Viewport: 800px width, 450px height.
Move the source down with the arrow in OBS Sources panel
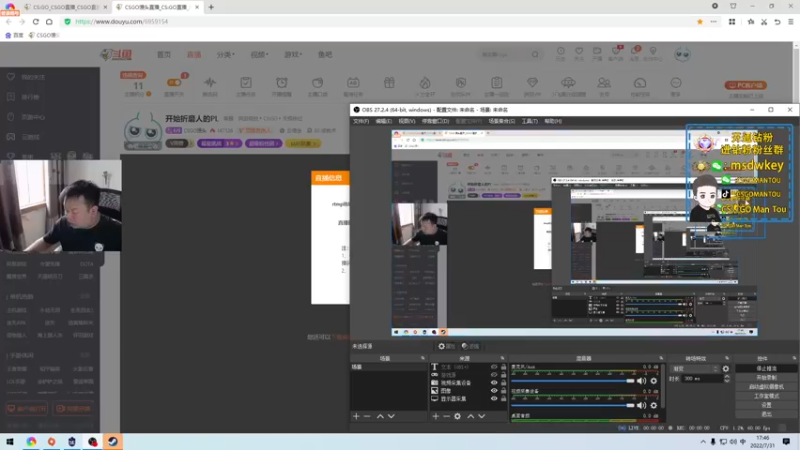pos(482,416)
